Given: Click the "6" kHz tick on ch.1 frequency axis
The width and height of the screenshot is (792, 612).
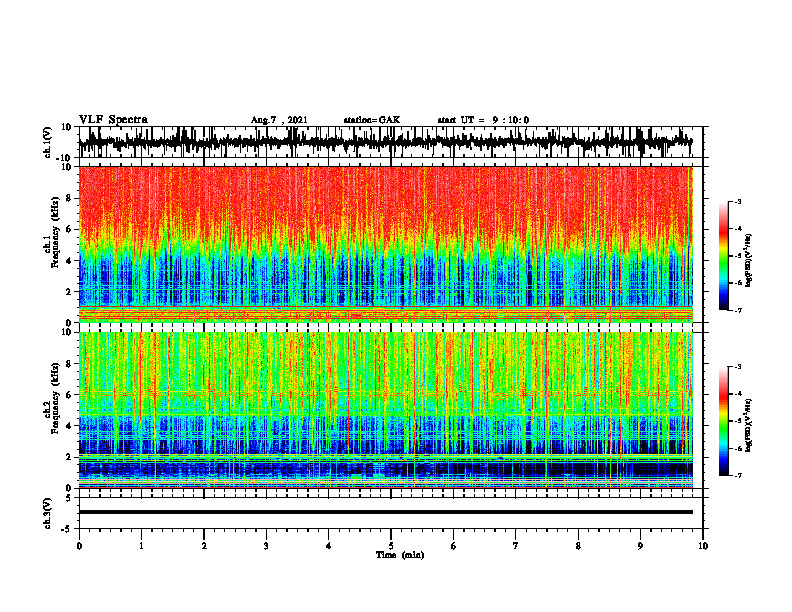Looking at the screenshot, I should [x=70, y=229].
